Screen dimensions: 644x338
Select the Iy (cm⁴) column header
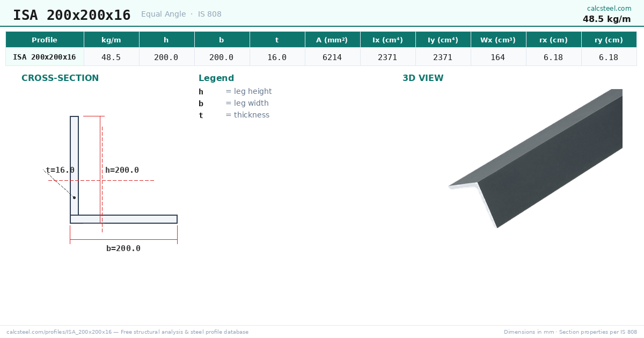[x=443, y=40]
